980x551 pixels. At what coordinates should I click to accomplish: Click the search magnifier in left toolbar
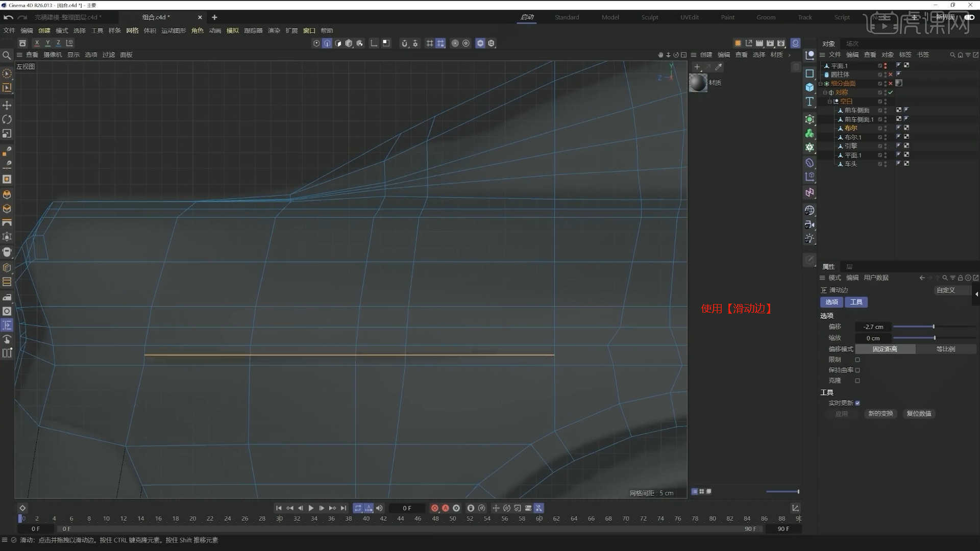(x=7, y=55)
